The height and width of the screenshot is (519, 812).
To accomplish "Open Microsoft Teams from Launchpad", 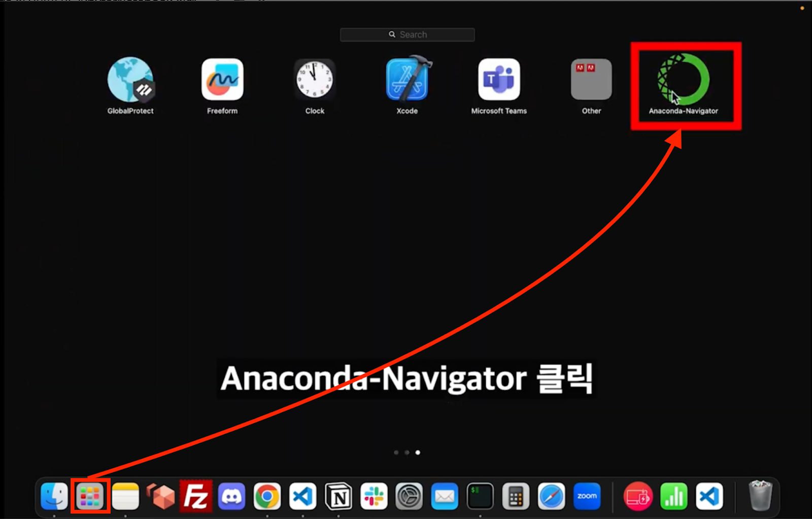I will click(x=499, y=80).
